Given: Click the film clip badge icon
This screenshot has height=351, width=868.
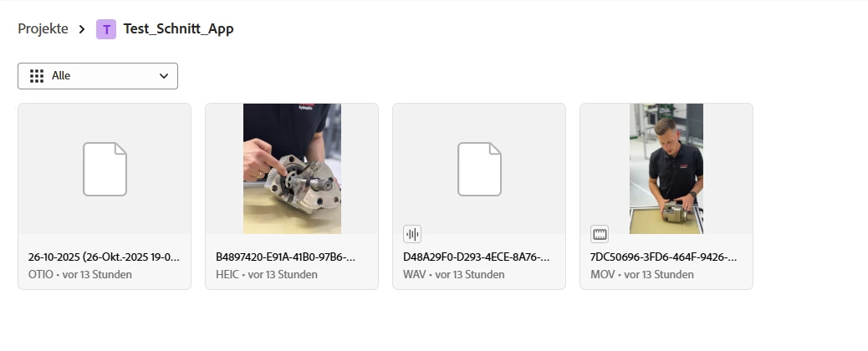Looking at the screenshot, I should (x=600, y=234).
